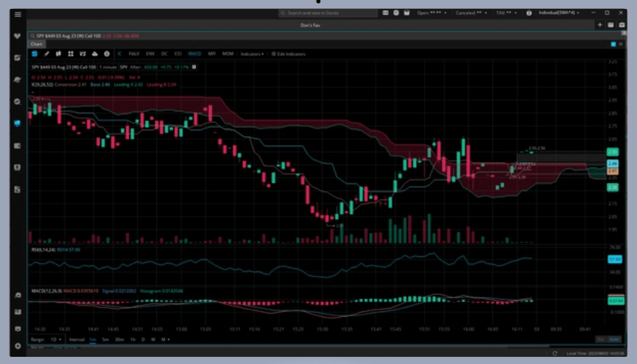Screen dimensions: 637x364
Task: Select the pencil drawing tool
Action: [x=46, y=53]
